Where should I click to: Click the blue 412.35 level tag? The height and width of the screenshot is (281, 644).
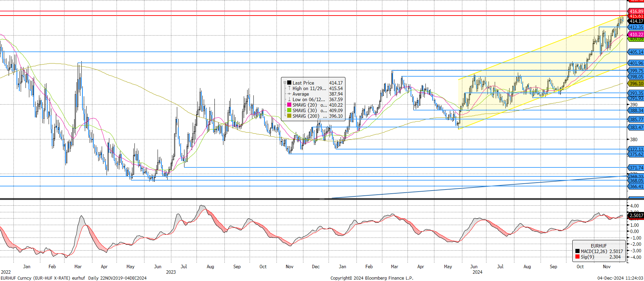[636, 27]
